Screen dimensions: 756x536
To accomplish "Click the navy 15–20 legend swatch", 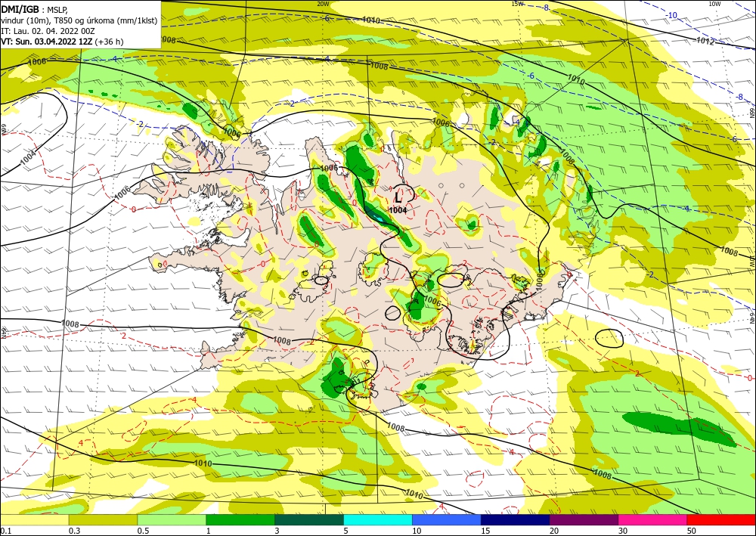I will coord(516,519).
